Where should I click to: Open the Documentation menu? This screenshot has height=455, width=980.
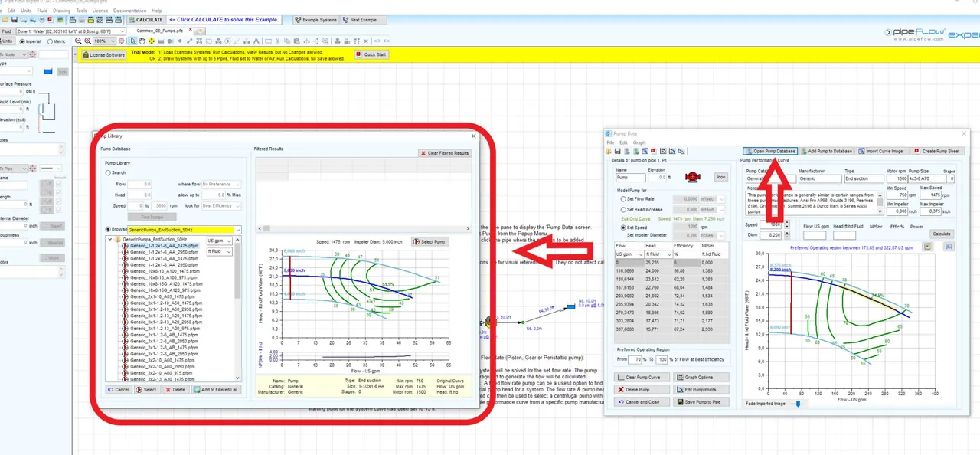129,11
